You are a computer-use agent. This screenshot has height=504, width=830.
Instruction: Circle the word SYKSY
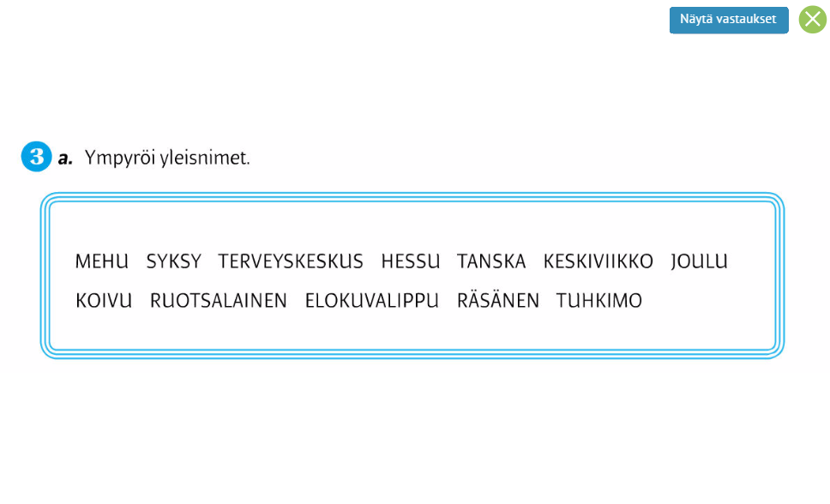click(x=173, y=261)
